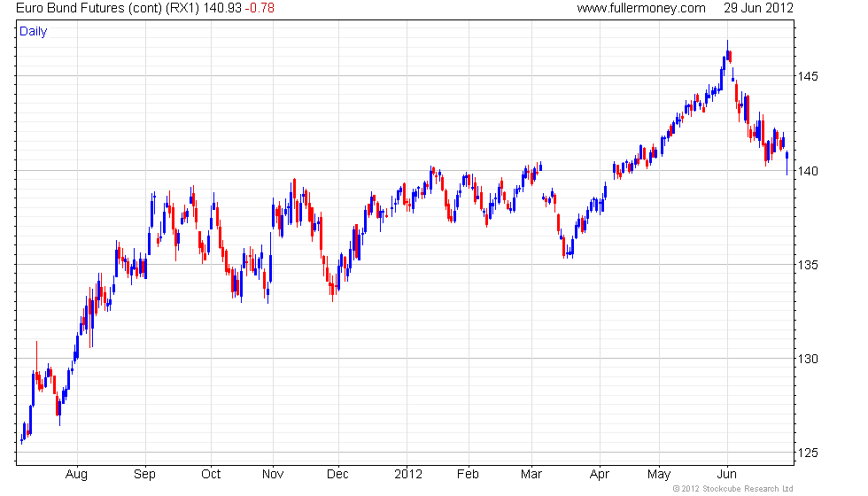Screen dimensions: 868x496
Task: Click the Jun month label
Action: click(x=727, y=475)
